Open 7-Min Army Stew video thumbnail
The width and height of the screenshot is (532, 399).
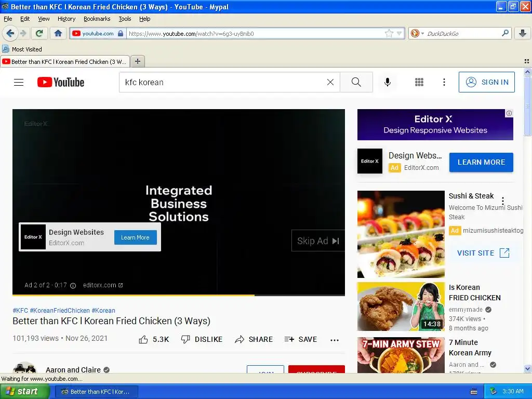401,355
